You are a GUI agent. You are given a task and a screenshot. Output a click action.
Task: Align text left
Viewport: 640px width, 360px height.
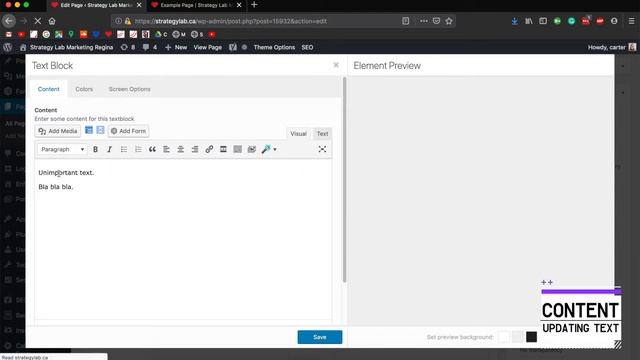(166, 149)
